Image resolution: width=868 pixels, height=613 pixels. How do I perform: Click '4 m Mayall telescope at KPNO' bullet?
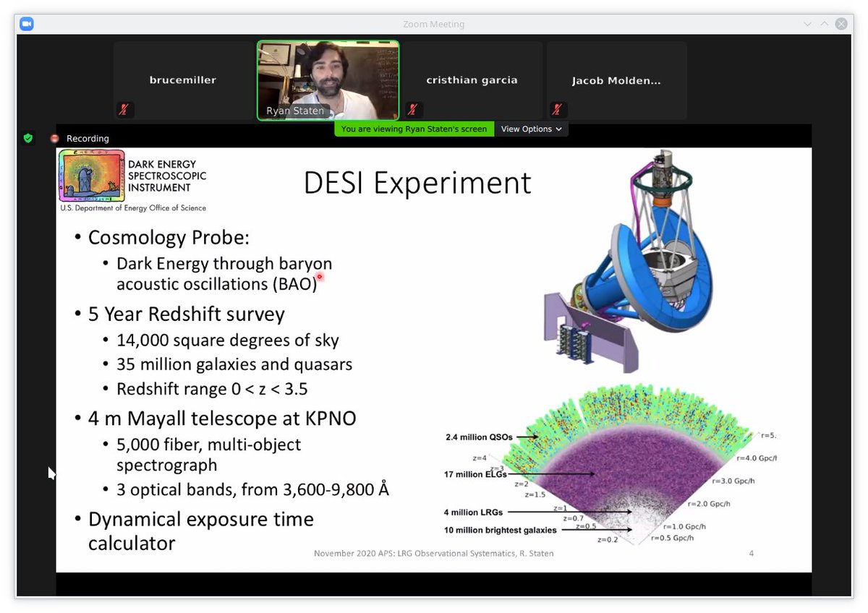click(222, 419)
